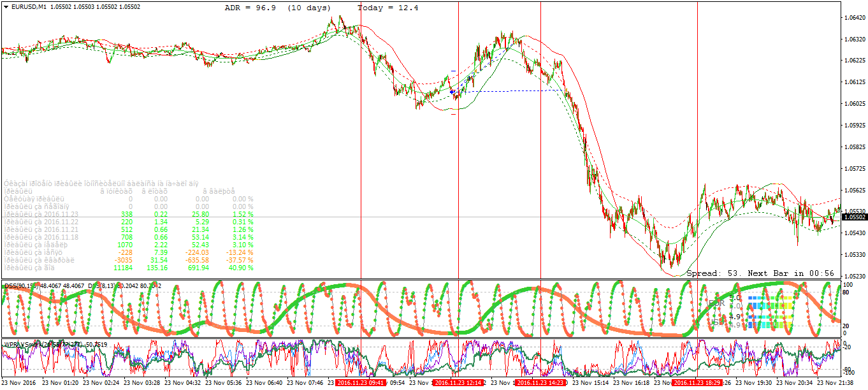Screen dimensions: 868x390
Task: Click the USD currency strength label
Action: tap(718, 321)
